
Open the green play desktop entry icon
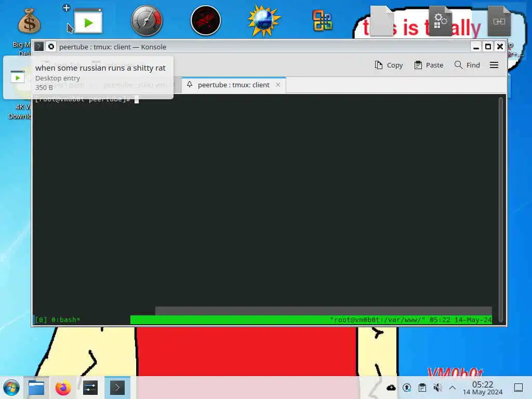[x=88, y=22]
